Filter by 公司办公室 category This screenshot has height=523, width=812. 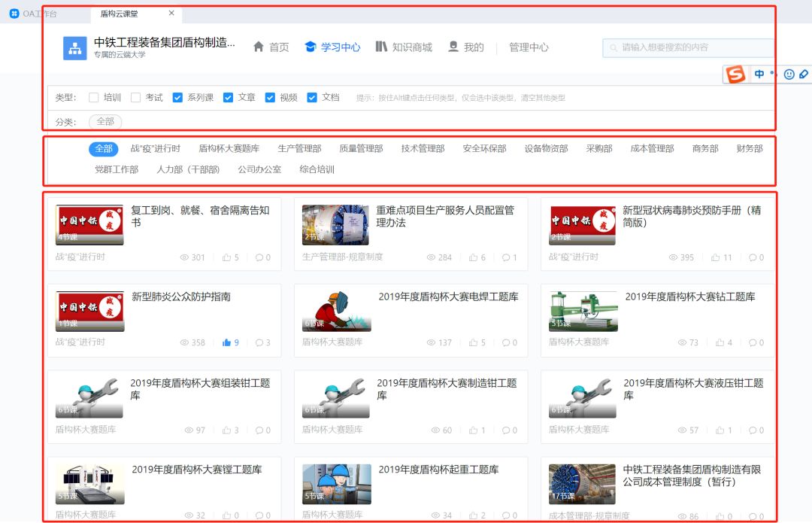tap(259, 169)
